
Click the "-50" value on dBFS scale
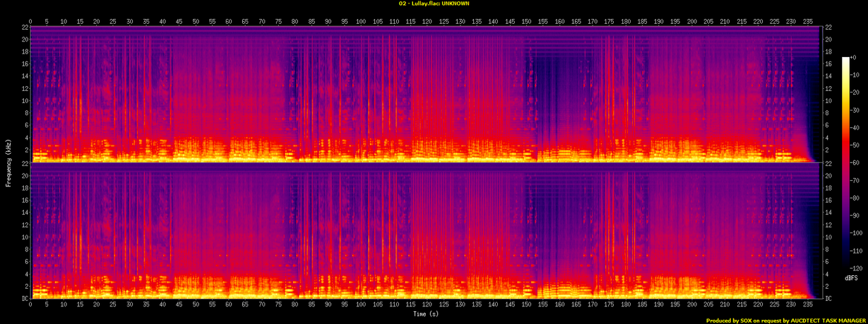click(856, 146)
